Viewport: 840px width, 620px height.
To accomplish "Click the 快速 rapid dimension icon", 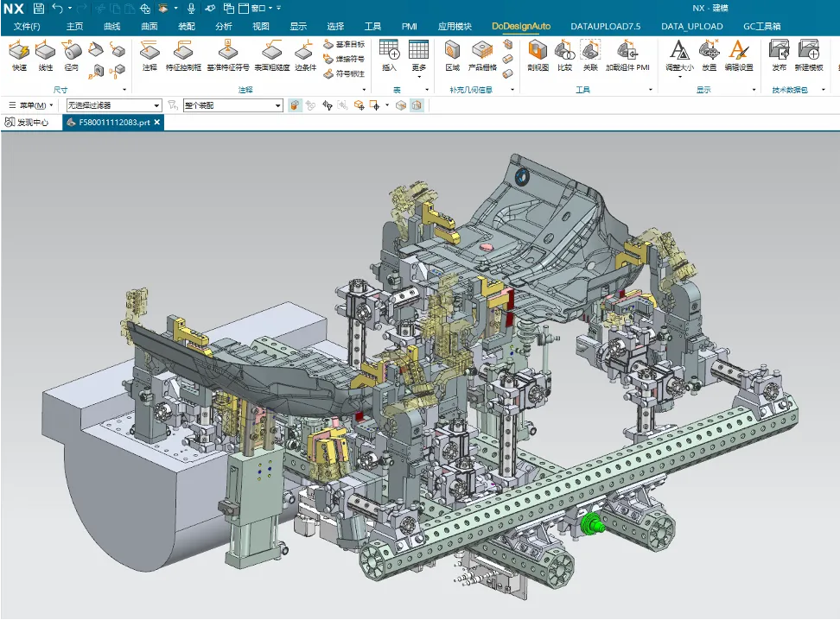I will click(19, 54).
